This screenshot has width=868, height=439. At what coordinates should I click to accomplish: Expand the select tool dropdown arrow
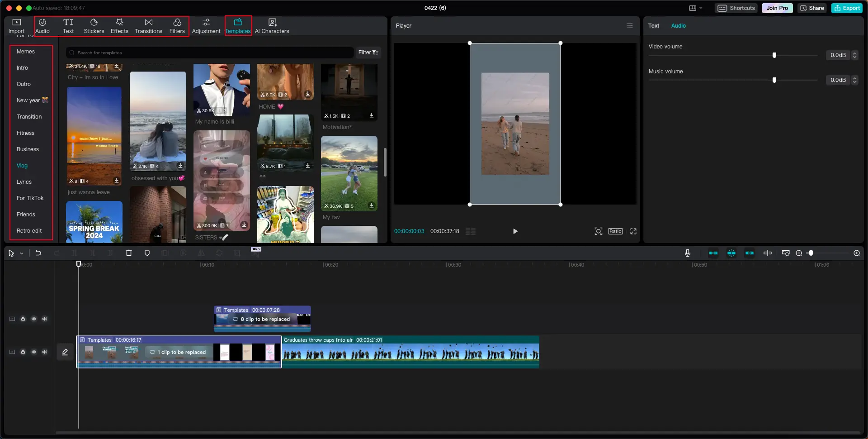click(x=22, y=253)
